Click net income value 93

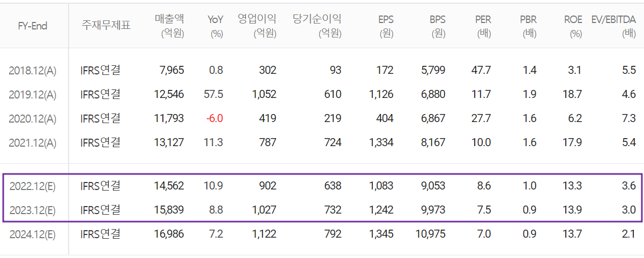(x=335, y=70)
